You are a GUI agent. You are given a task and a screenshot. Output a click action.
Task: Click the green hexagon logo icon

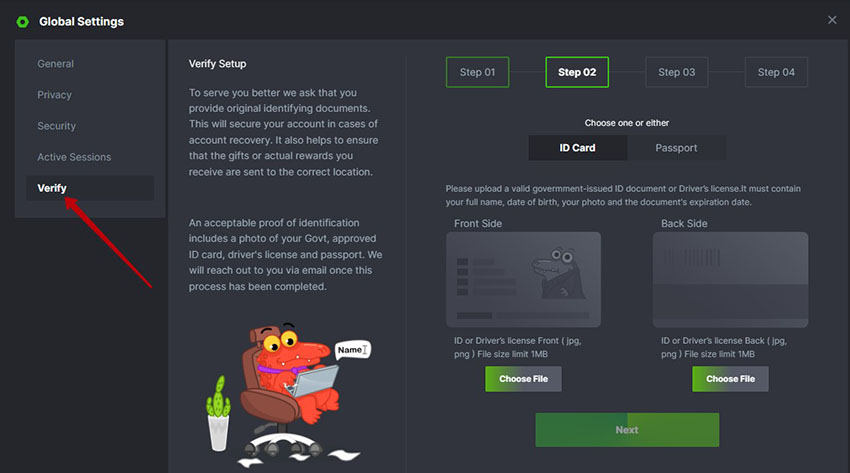click(x=22, y=22)
